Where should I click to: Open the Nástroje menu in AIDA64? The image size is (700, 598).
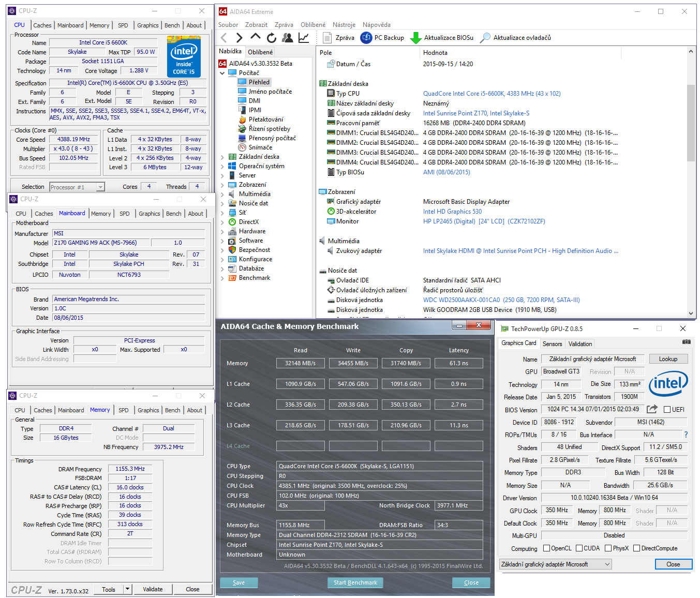(x=344, y=25)
